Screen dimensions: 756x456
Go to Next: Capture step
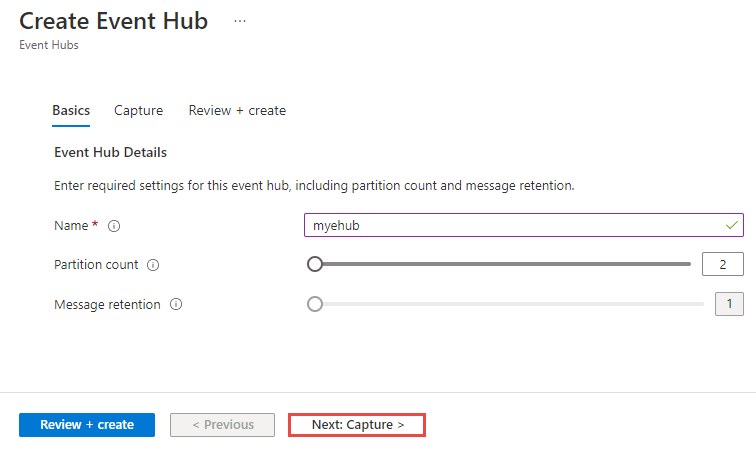point(357,425)
